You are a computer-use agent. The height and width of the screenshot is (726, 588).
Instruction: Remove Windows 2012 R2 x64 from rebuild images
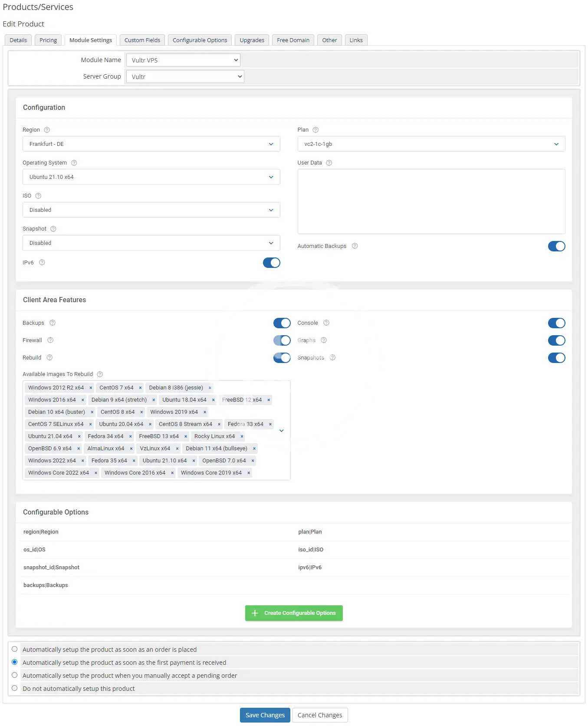click(91, 388)
